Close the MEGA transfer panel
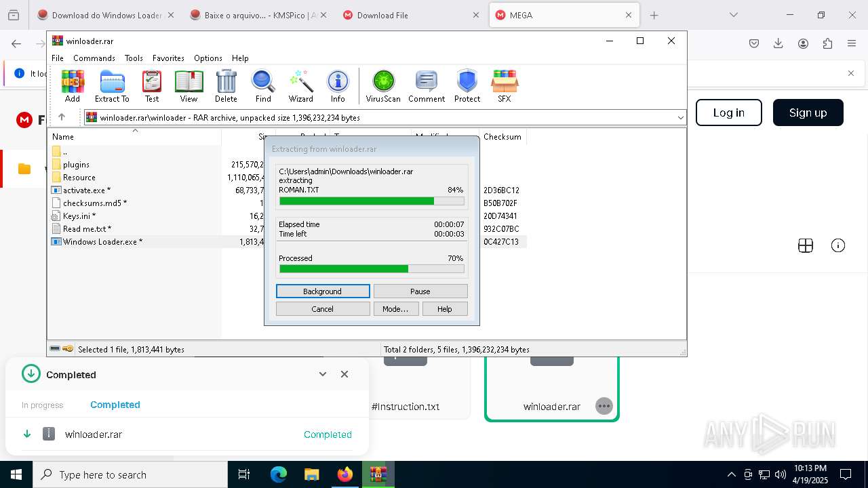Viewport: 868px width, 488px height. pos(344,374)
